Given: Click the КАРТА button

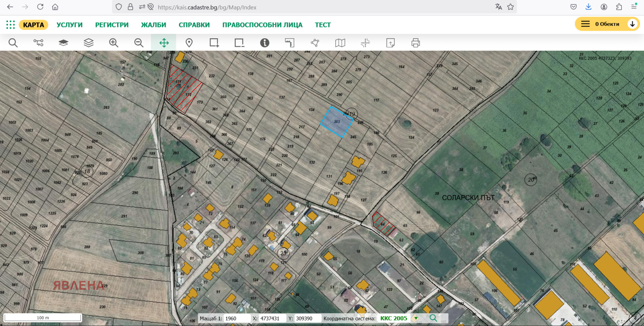Looking at the screenshot, I should click(x=33, y=25).
